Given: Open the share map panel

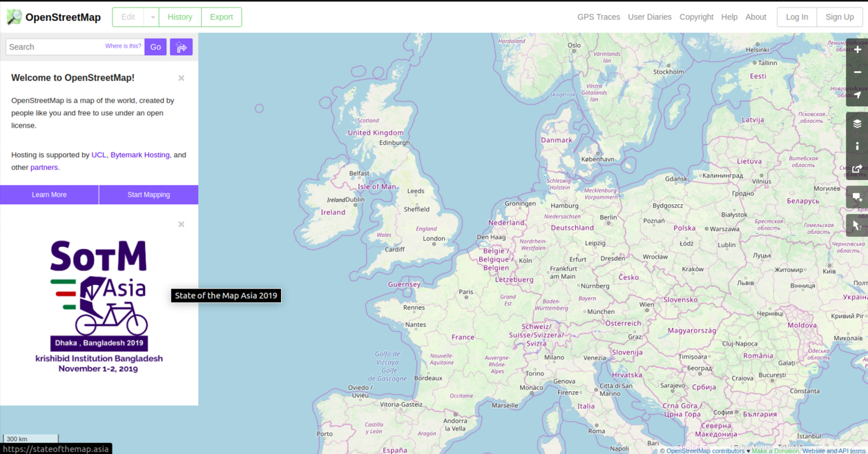Looking at the screenshot, I should 858,169.
